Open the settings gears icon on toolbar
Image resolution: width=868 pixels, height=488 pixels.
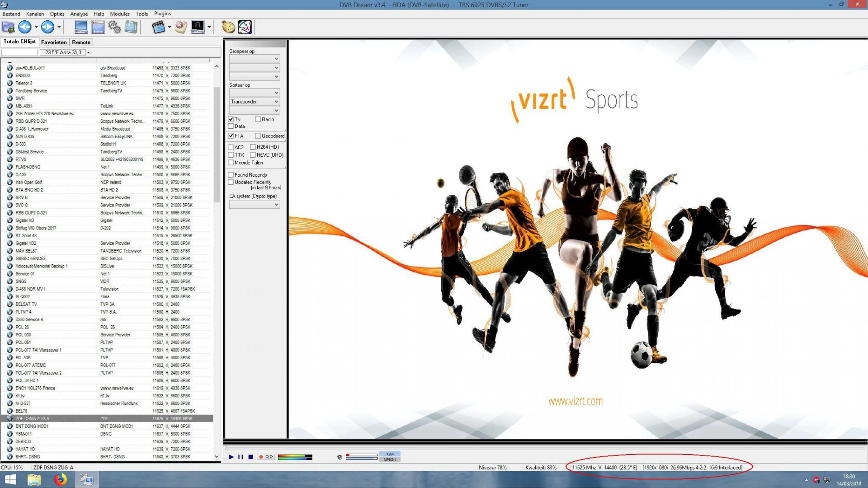click(114, 27)
